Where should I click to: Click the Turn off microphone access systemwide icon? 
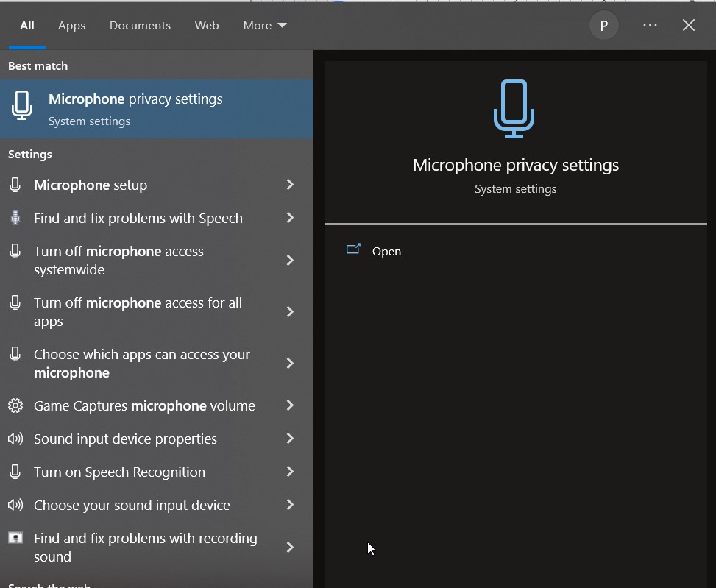point(15,251)
